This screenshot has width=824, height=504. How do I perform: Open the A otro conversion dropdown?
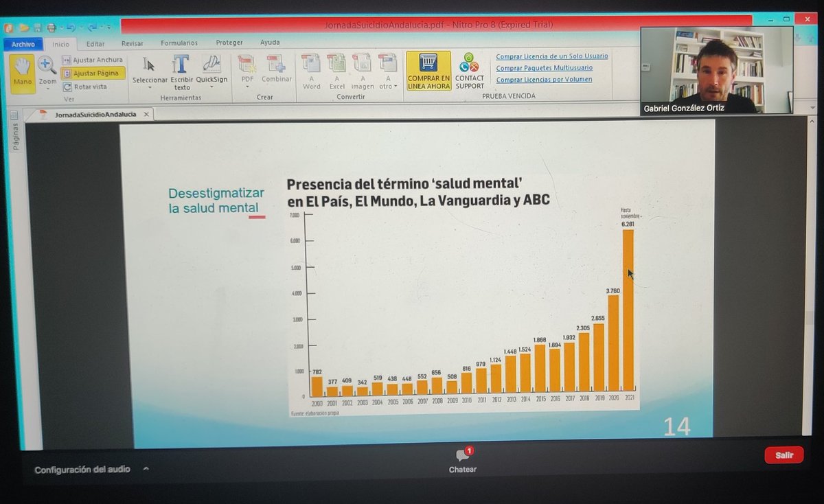point(388,73)
